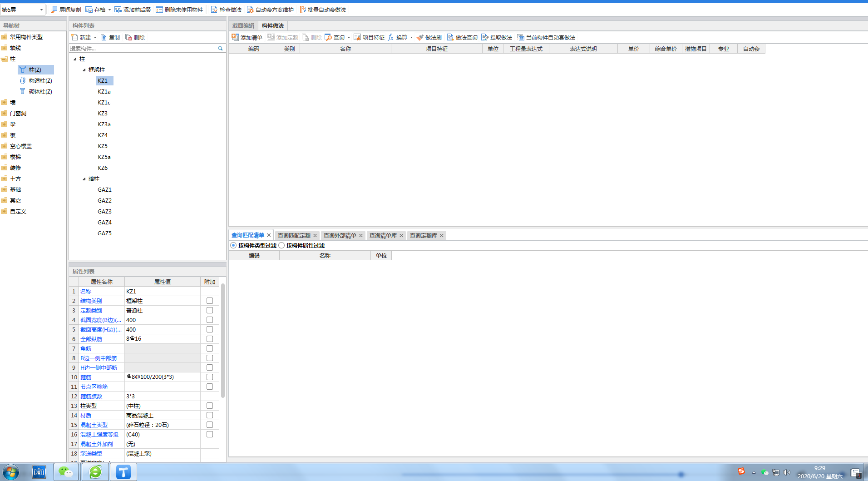The height and width of the screenshot is (481, 868).
Task: Click 新建 icon in component list
Action: click(75, 37)
